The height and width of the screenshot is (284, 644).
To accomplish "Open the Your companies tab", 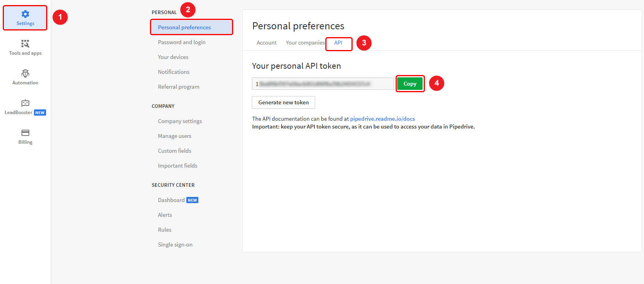I will tap(305, 43).
